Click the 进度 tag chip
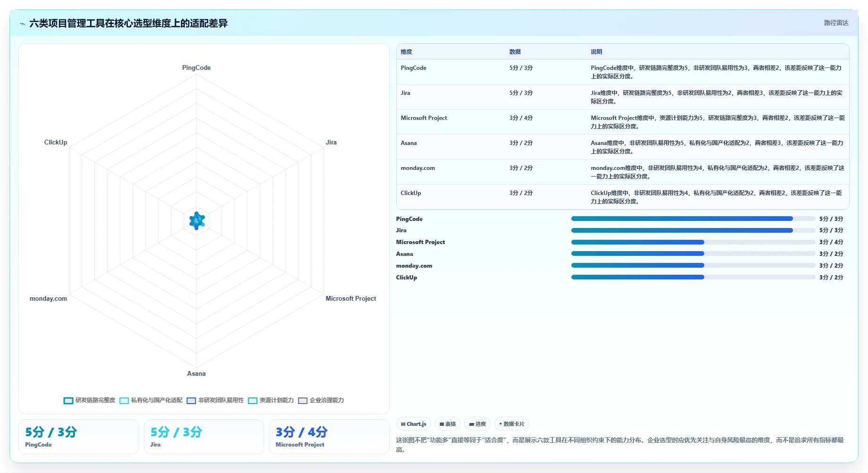 click(x=477, y=424)
